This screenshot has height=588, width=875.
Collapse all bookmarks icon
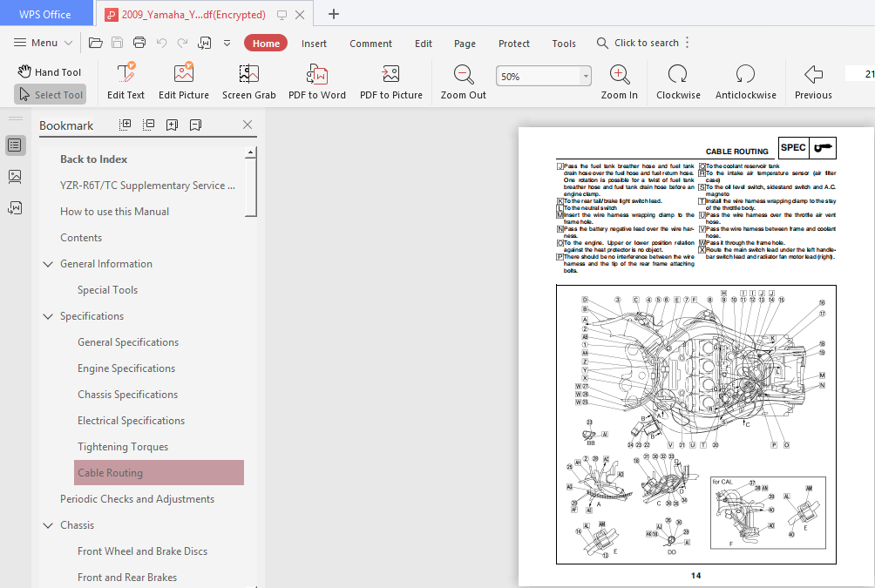point(148,125)
